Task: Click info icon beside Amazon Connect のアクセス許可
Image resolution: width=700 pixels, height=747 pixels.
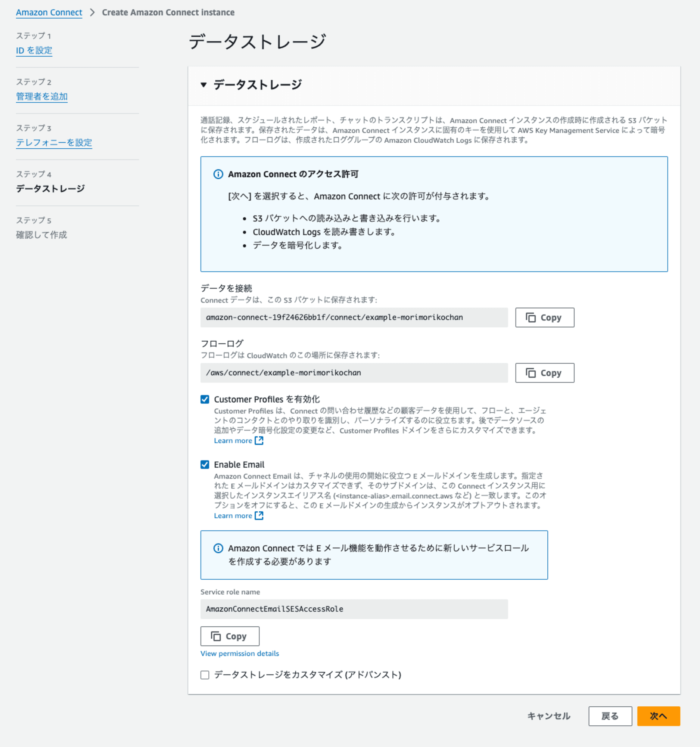Action: pyautogui.click(x=218, y=174)
